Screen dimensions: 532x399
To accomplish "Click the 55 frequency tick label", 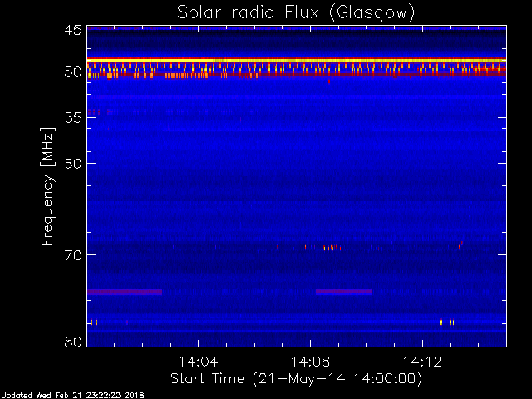I will tap(73, 118).
